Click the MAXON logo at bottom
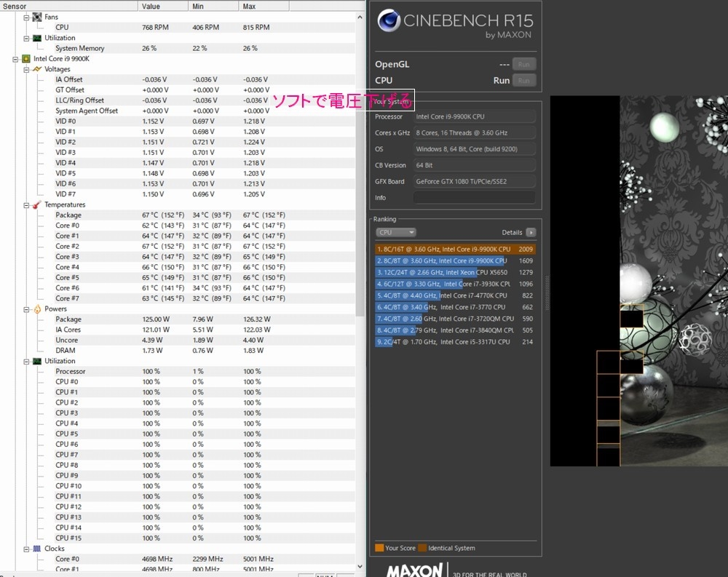728x577 pixels. point(415,571)
